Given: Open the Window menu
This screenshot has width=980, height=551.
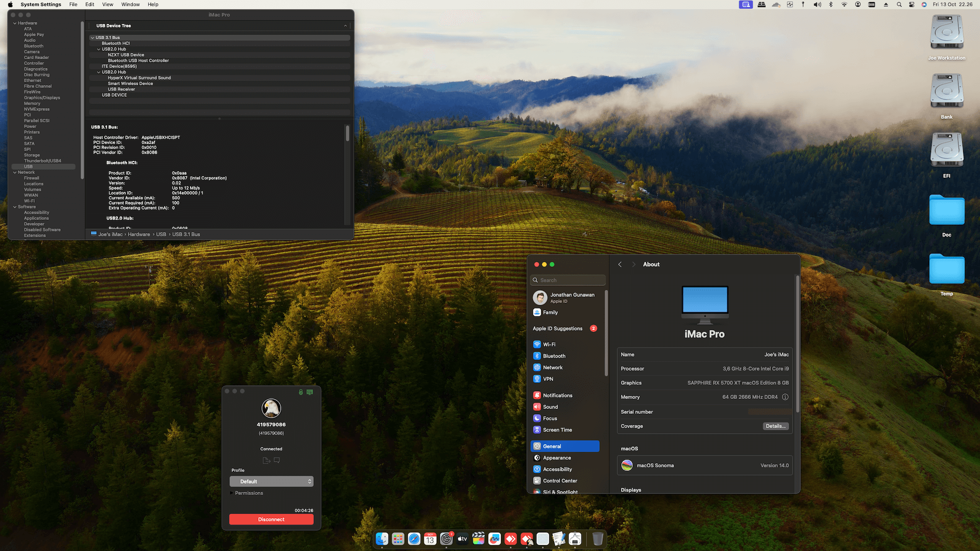Looking at the screenshot, I should (130, 5).
